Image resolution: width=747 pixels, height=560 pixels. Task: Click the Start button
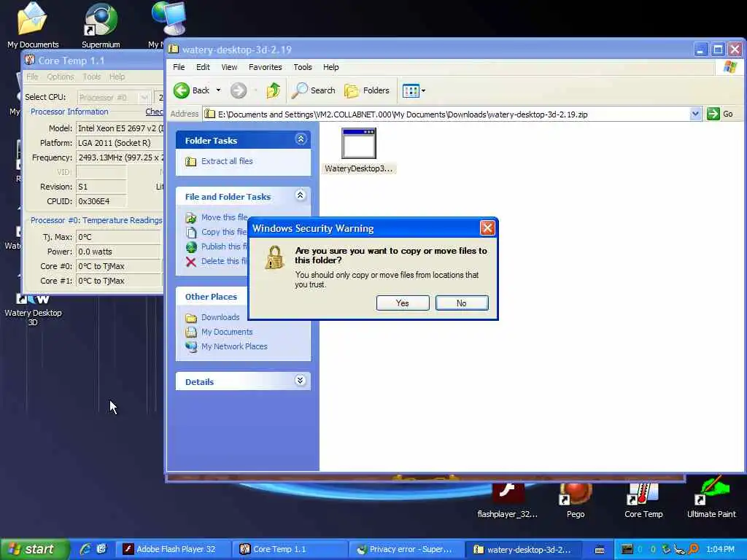click(x=34, y=549)
